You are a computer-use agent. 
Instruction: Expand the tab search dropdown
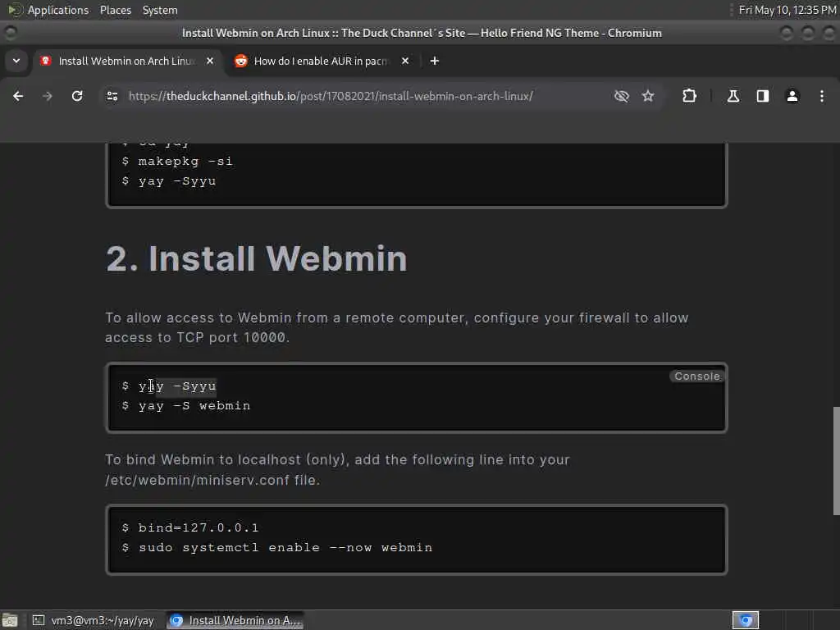coord(16,61)
